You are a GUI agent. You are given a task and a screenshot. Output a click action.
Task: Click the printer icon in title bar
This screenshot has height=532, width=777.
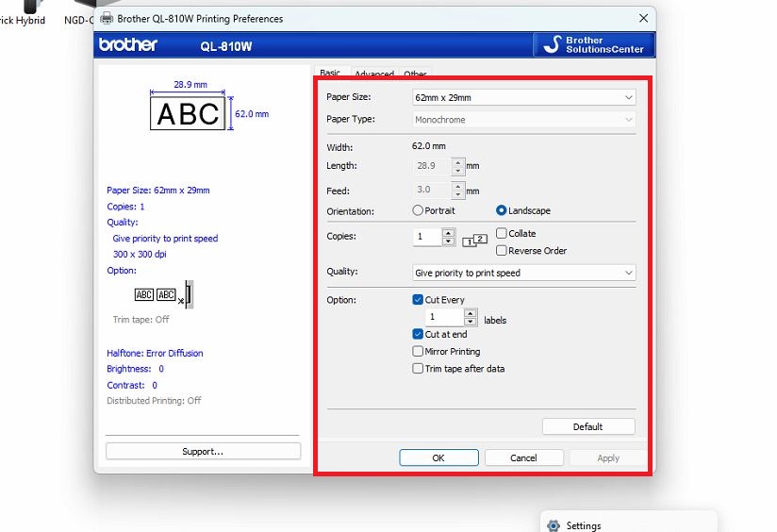(107, 19)
